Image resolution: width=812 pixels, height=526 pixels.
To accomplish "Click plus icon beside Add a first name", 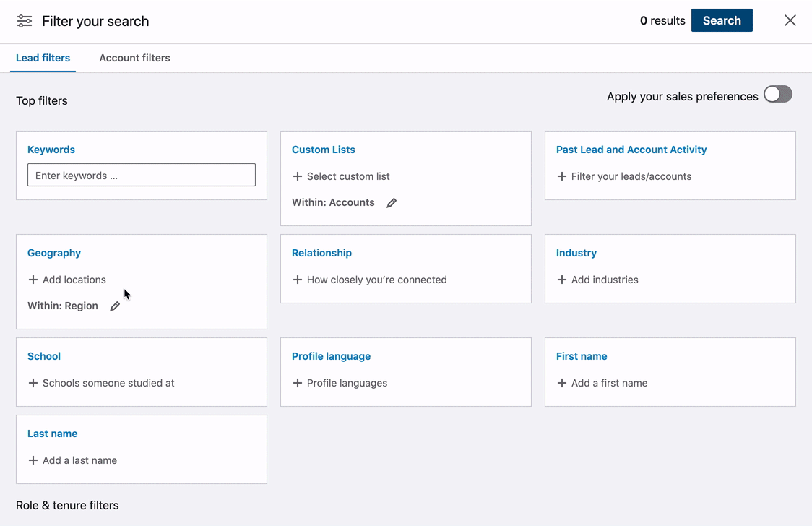I will pos(561,383).
